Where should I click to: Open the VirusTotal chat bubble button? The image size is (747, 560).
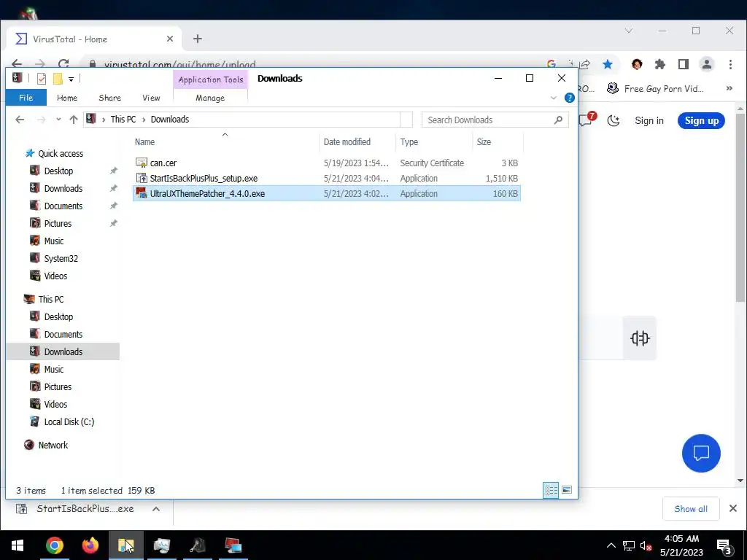[701, 453]
